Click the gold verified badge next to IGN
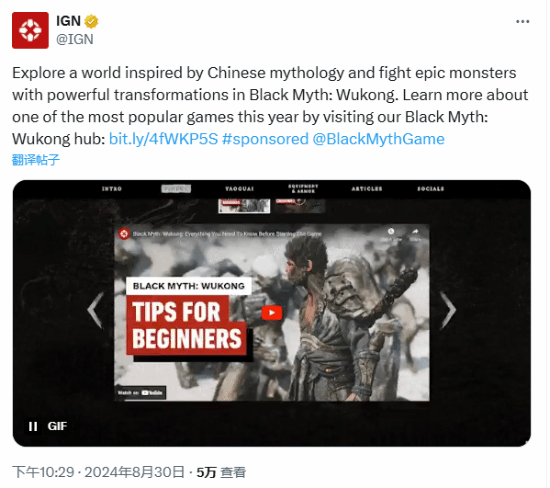 click(x=91, y=21)
